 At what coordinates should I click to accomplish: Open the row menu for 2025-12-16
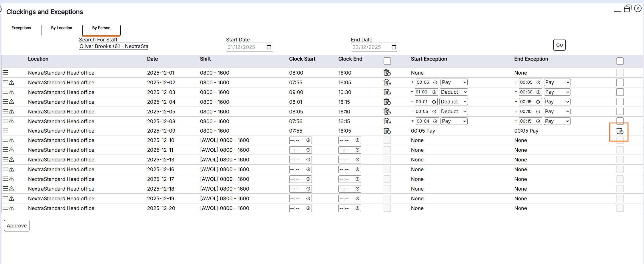coord(5,169)
